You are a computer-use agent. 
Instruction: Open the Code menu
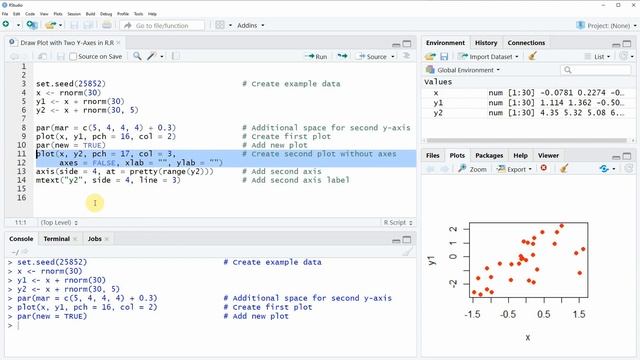click(30, 14)
